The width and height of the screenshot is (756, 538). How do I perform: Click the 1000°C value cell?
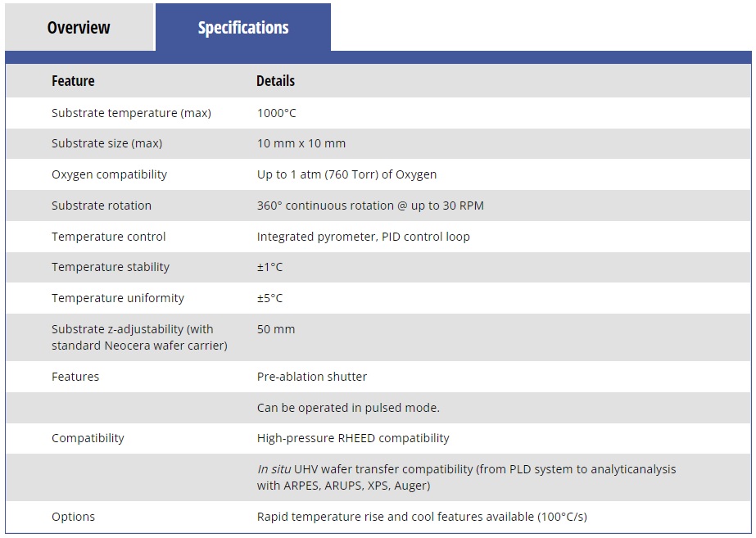276,113
